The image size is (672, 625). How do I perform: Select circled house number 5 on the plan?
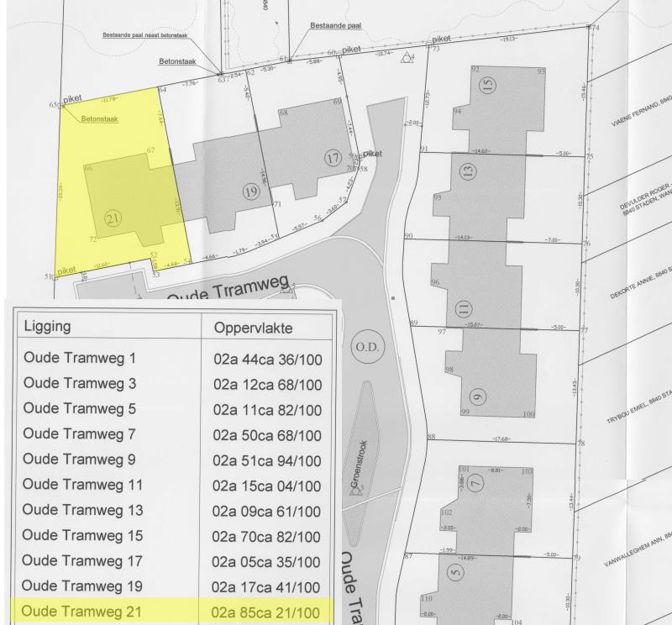[455, 571]
